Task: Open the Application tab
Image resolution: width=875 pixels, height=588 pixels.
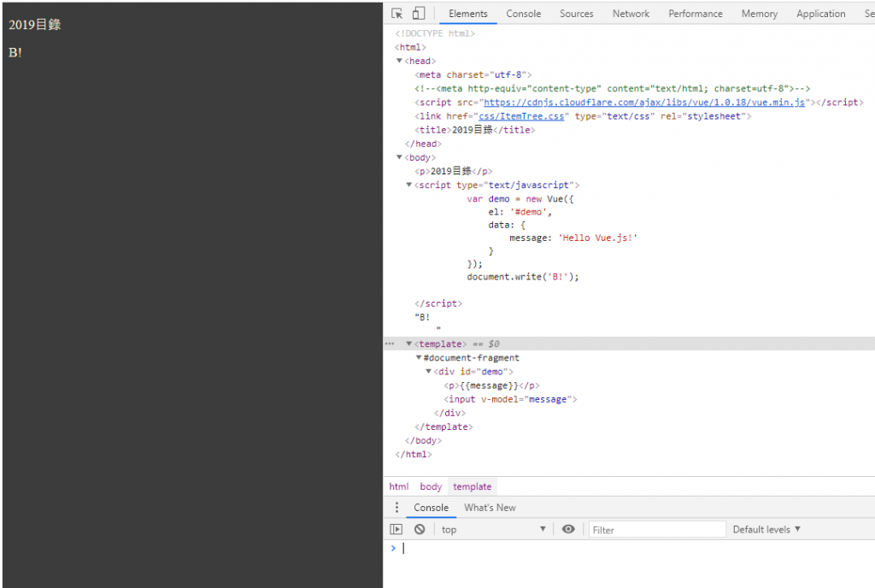Action: coord(820,14)
